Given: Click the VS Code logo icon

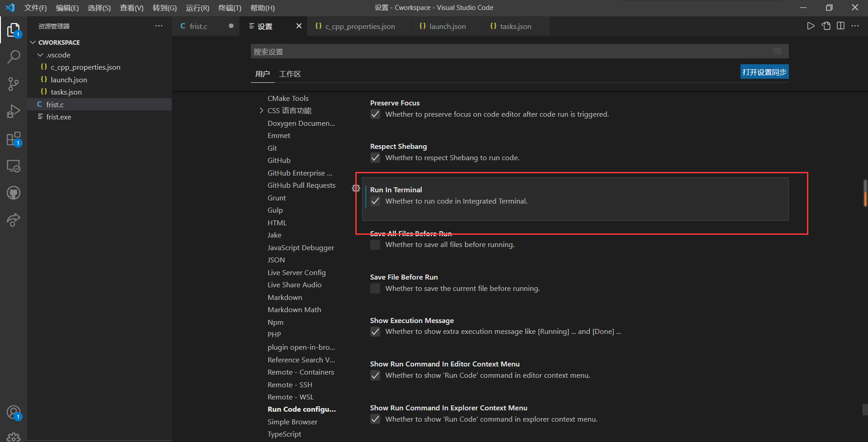Looking at the screenshot, I should pyautogui.click(x=10, y=8).
